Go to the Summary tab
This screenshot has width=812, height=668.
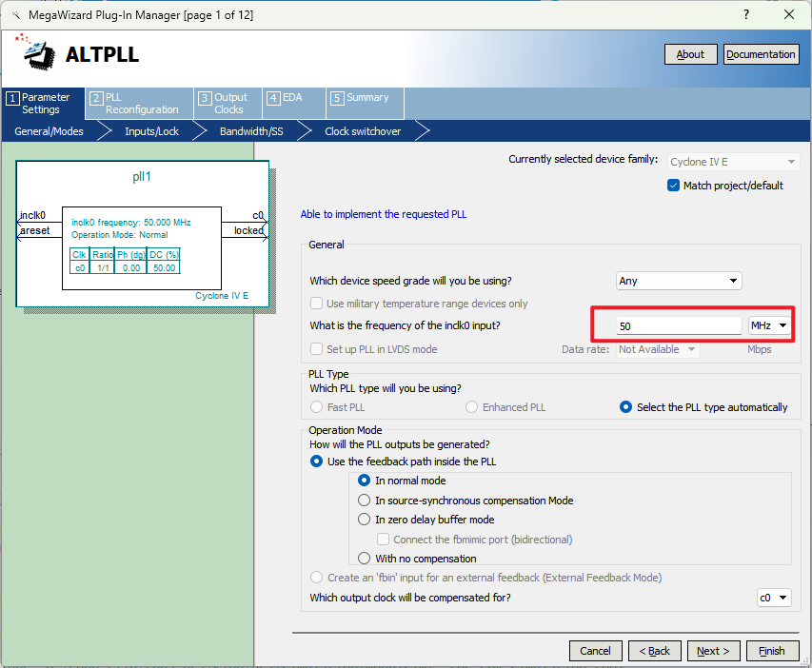366,104
